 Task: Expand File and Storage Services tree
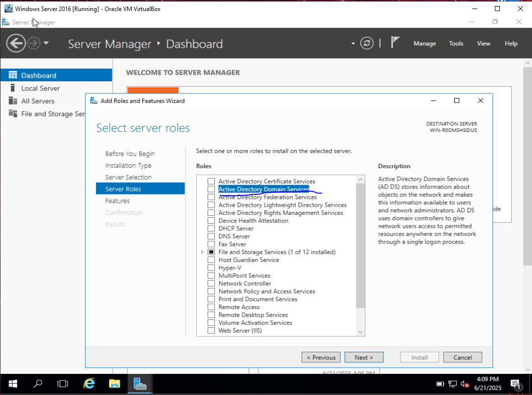[202, 252]
